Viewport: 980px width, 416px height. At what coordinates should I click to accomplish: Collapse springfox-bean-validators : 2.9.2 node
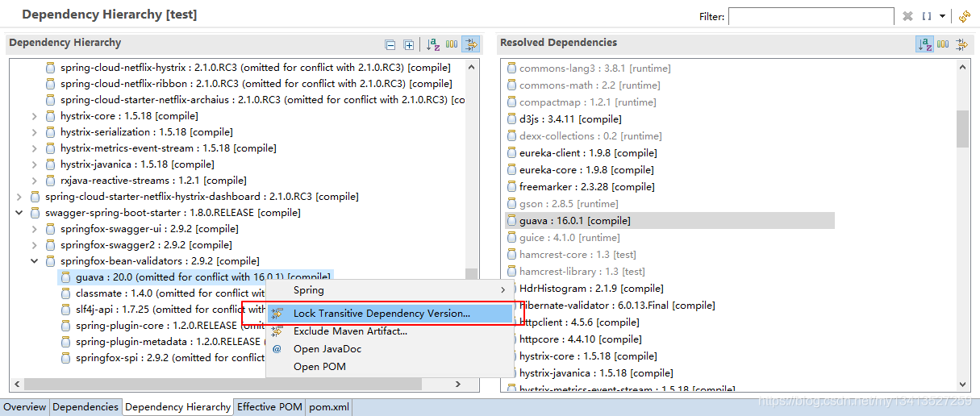coord(34,261)
